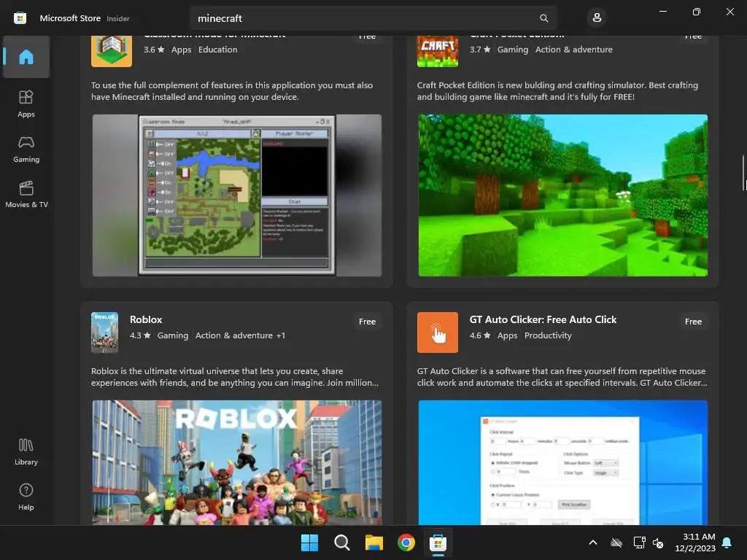This screenshot has height=560, width=747.
Task: Click the Free price button for Roblox
Action: (368, 322)
